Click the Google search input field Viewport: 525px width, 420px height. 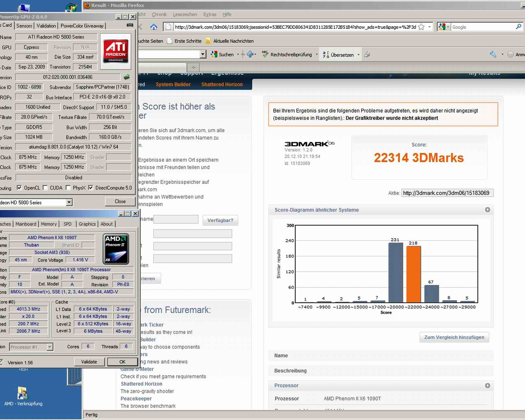point(483,27)
